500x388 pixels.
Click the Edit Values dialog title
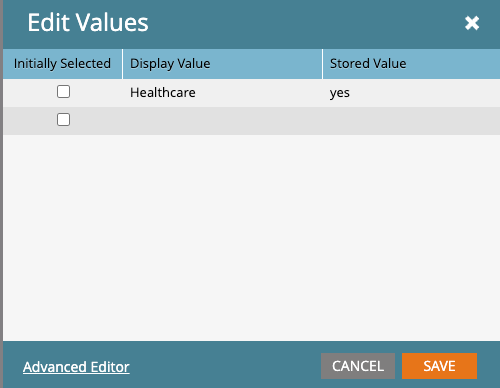click(88, 23)
